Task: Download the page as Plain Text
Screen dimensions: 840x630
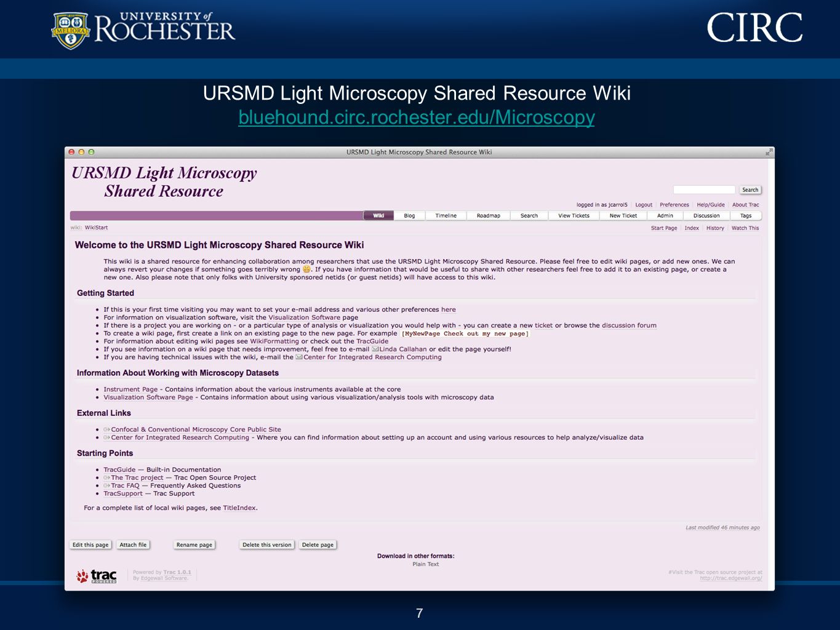Action: point(425,564)
